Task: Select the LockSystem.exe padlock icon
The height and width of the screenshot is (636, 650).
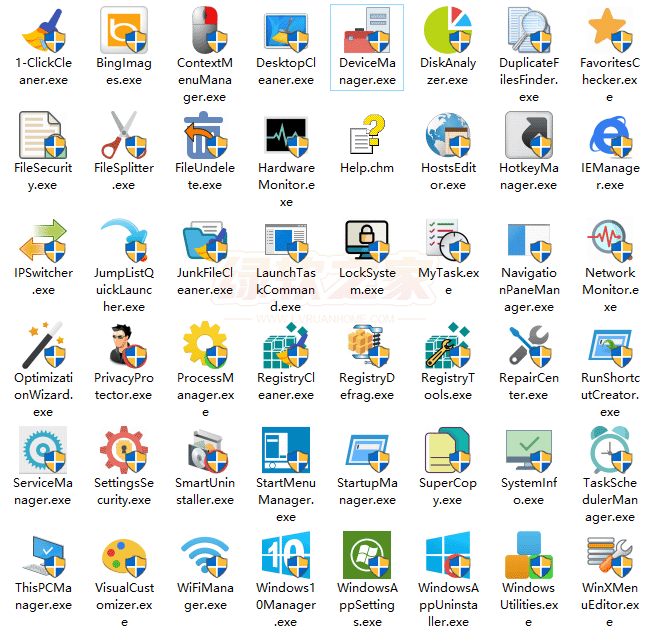Action: pyautogui.click(x=366, y=240)
